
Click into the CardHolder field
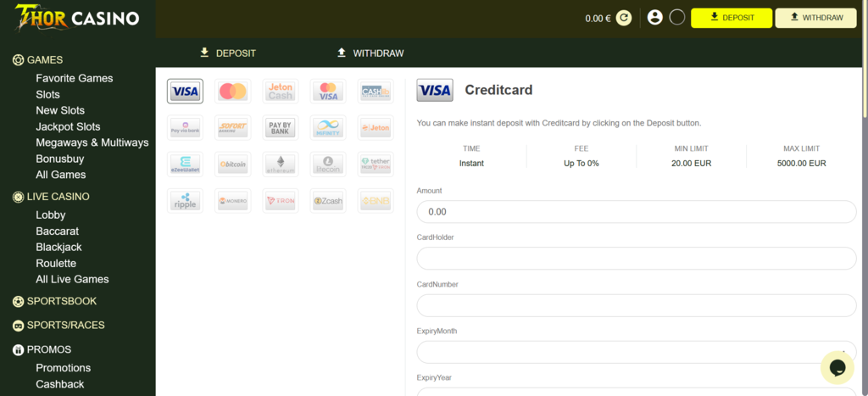(636, 259)
